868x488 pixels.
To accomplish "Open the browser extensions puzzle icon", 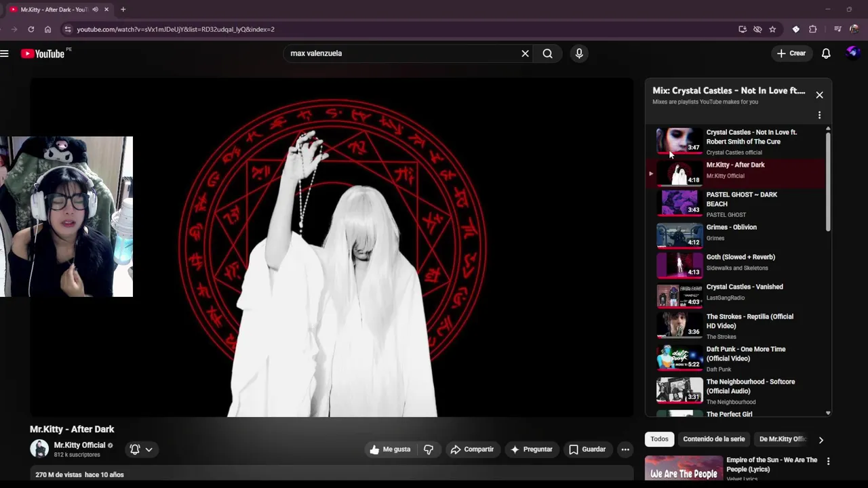I will 813,29.
